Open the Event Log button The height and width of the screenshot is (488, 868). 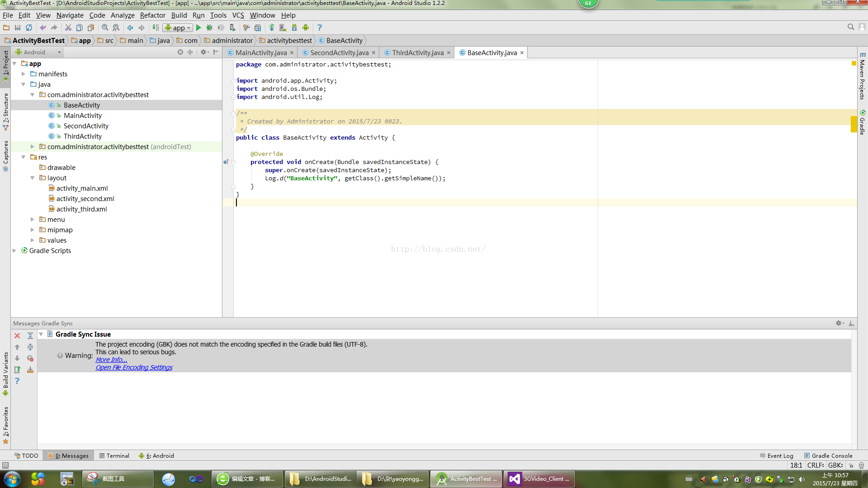777,455
